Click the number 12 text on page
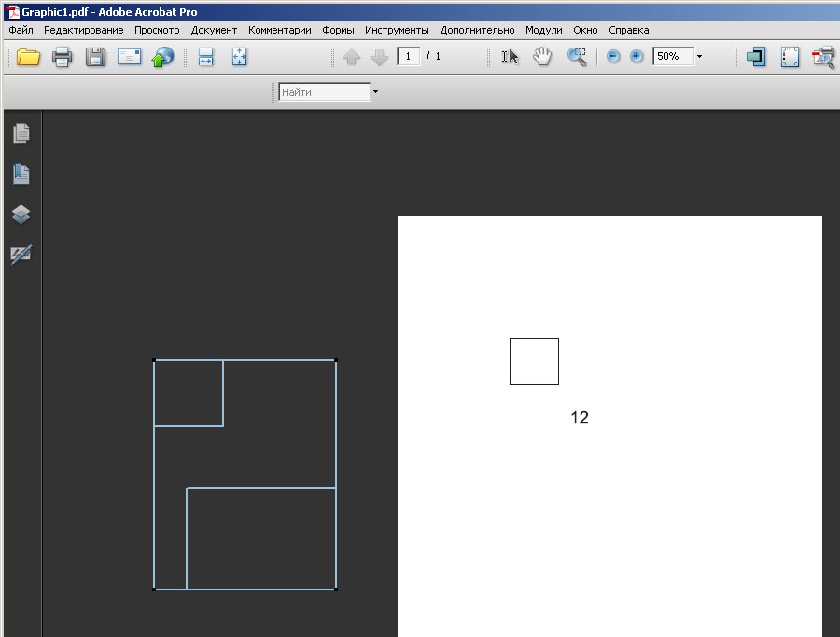This screenshot has width=840, height=637. point(580,418)
